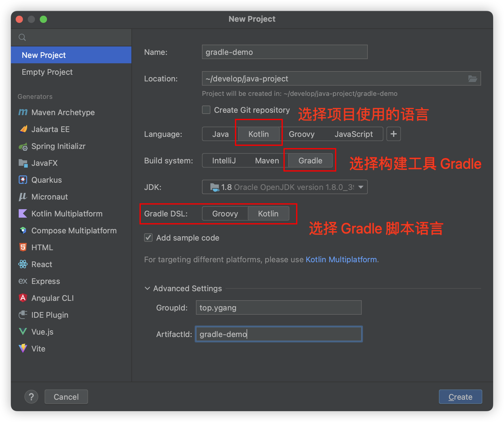Screen dimensions: 504x422
Task: Choose Java as the project language
Action: [x=220, y=134]
